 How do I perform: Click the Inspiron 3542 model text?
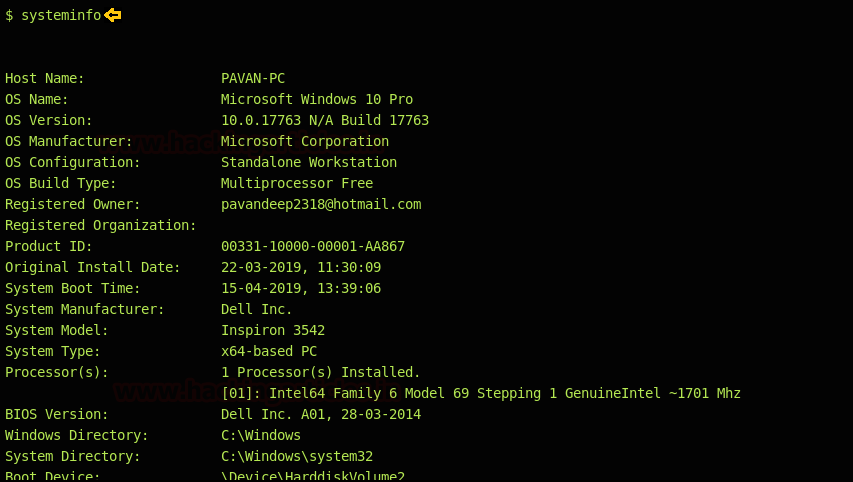[272, 330]
